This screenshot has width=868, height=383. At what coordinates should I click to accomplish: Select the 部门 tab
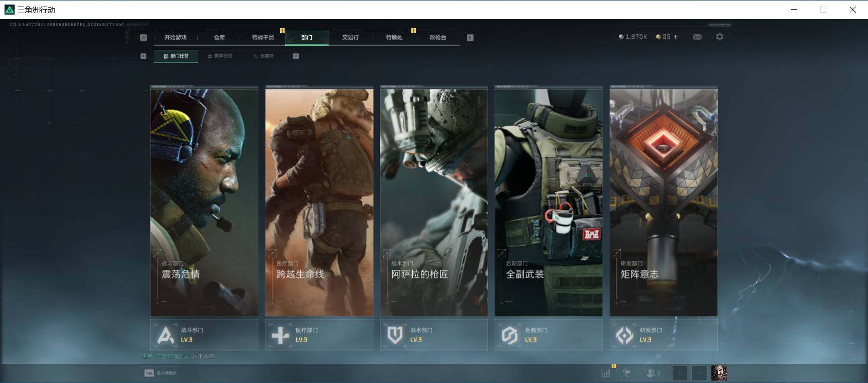click(x=307, y=37)
